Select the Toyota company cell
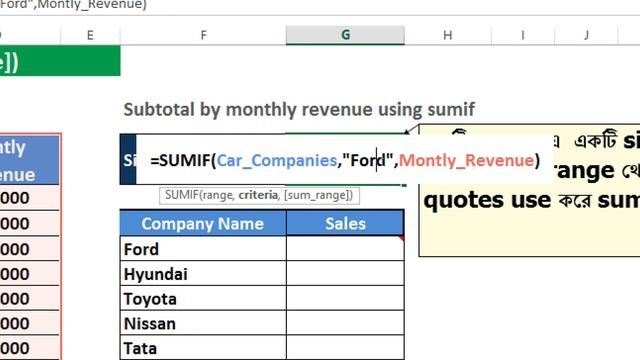This screenshot has height=360, width=640. (203, 298)
